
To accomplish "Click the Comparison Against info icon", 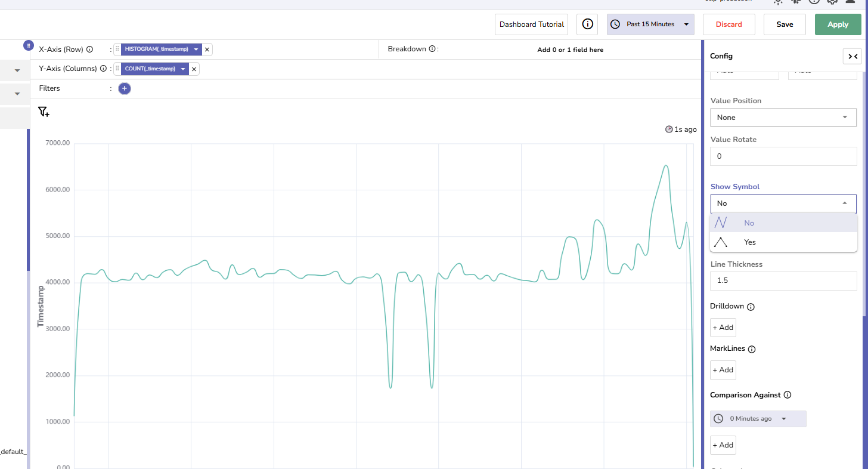I will pos(787,395).
